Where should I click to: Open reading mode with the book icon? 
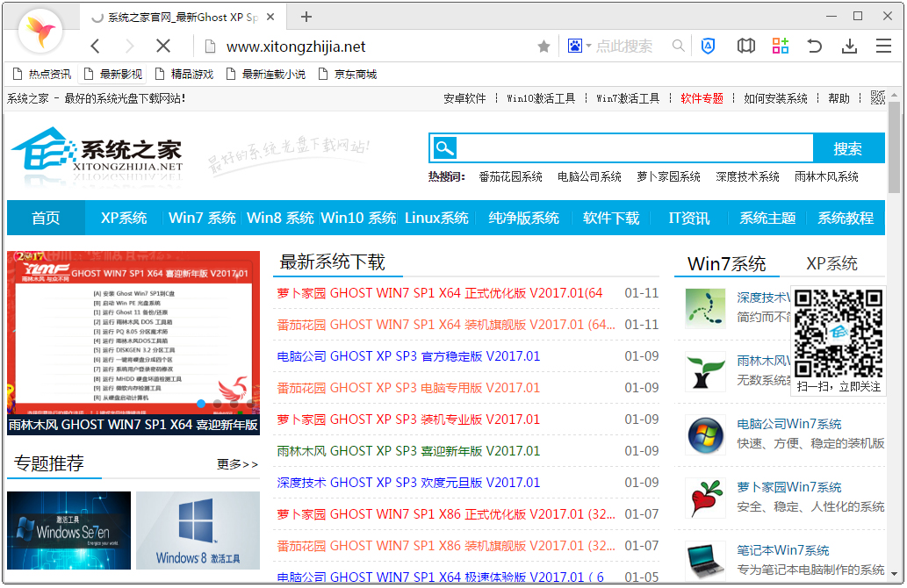(x=745, y=46)
